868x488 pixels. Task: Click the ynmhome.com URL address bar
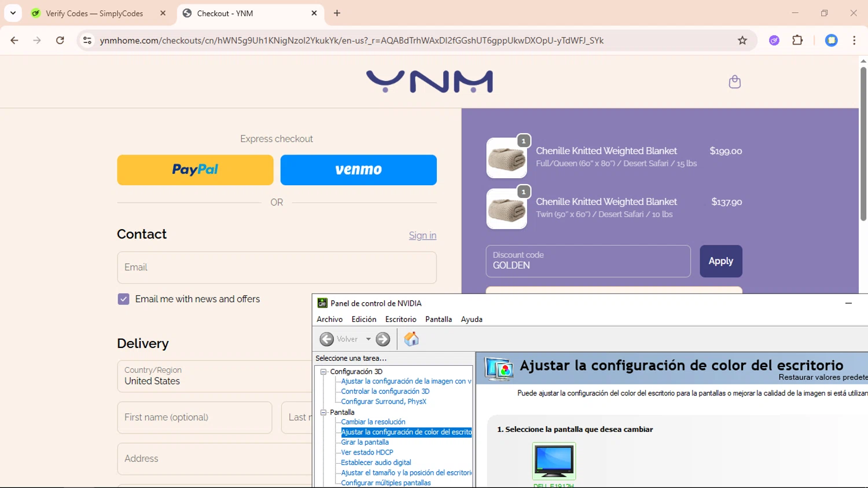pos(351,41)
